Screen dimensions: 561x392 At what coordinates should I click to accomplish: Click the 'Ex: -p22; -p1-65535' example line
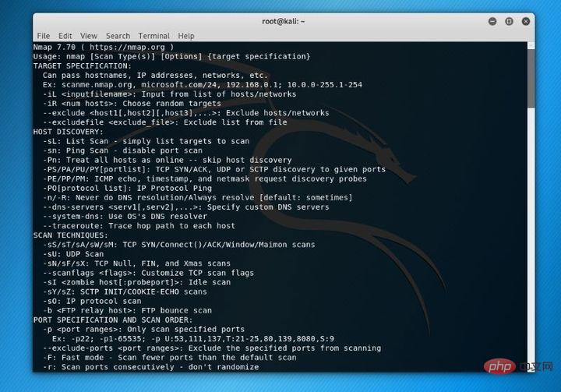pyautogui.click(x=193, y=339)
